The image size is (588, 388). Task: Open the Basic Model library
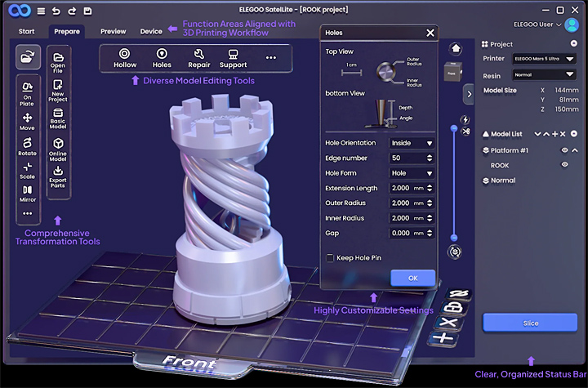click(58, 118)
